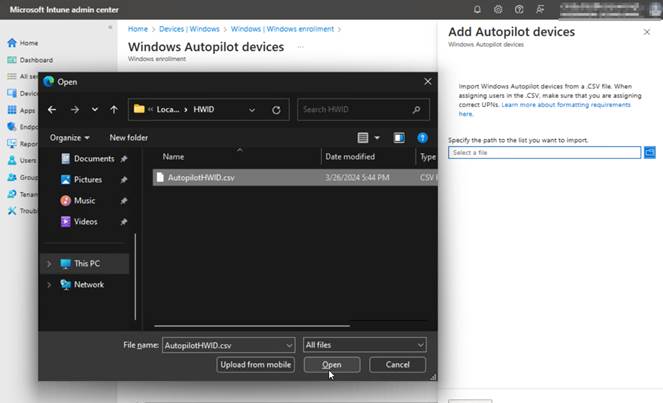Open the File name dropdown arrow
This screenshot has height=403, width=663.
click(x=289, y=344)
